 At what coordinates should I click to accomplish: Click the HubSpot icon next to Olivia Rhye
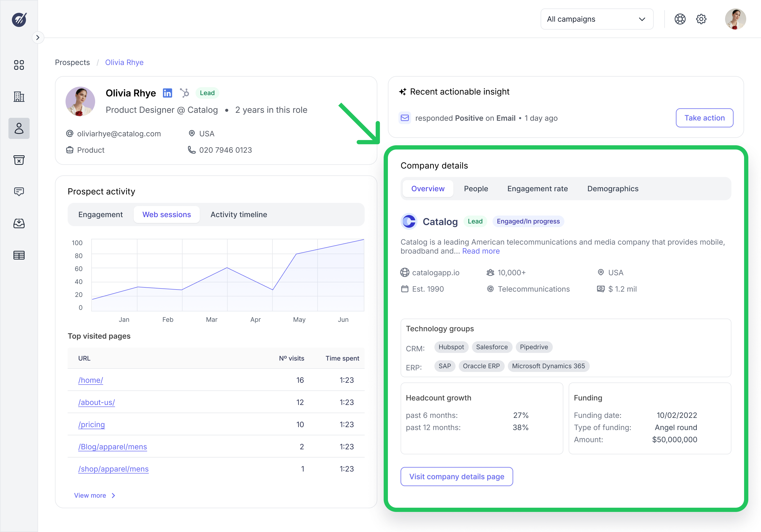pos(185,93)
